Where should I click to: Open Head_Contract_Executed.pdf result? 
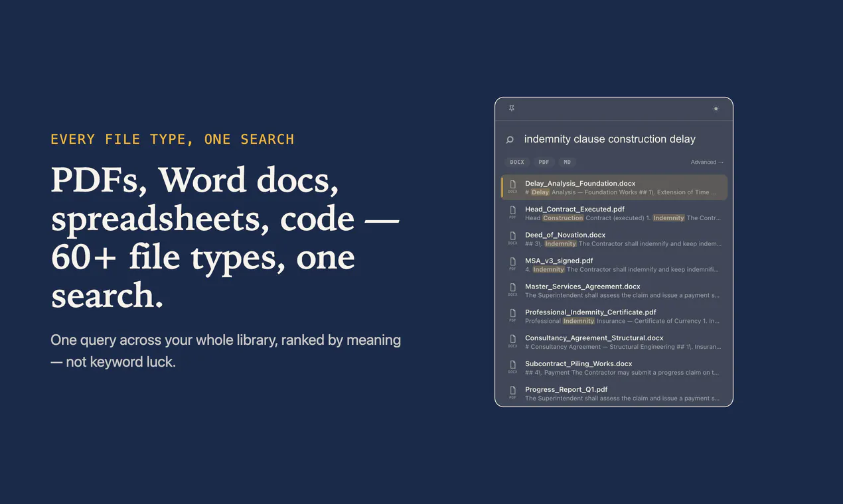coord(614,214)
